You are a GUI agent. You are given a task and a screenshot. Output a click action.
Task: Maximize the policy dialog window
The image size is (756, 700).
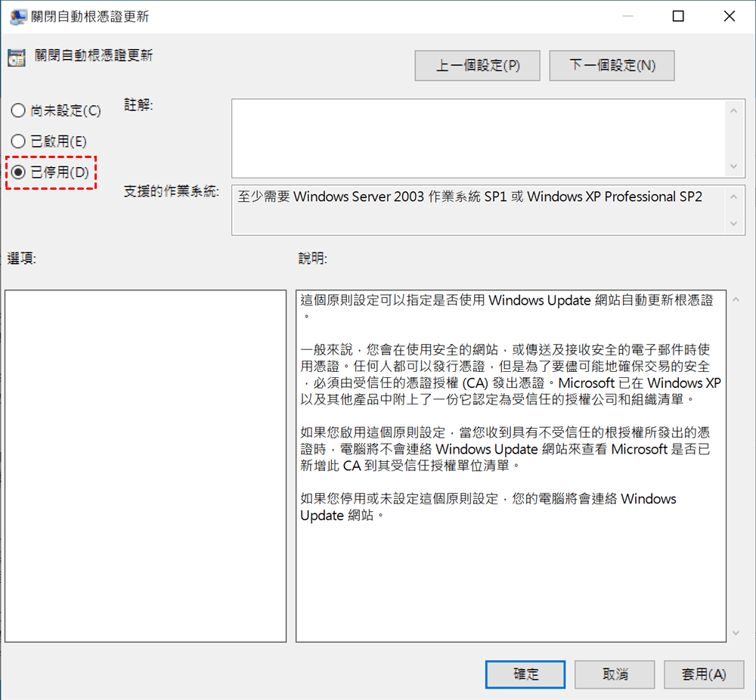678,17
